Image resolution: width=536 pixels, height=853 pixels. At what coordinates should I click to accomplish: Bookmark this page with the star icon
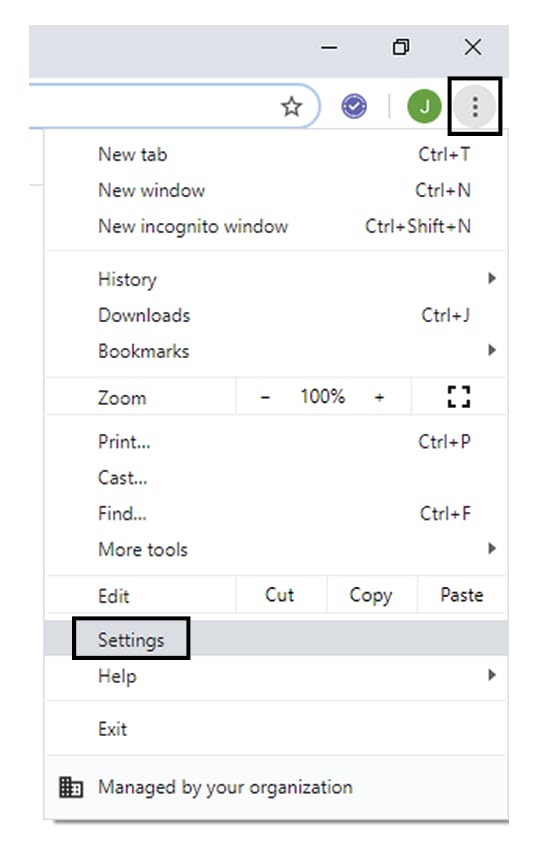click(x=291, y=107)
